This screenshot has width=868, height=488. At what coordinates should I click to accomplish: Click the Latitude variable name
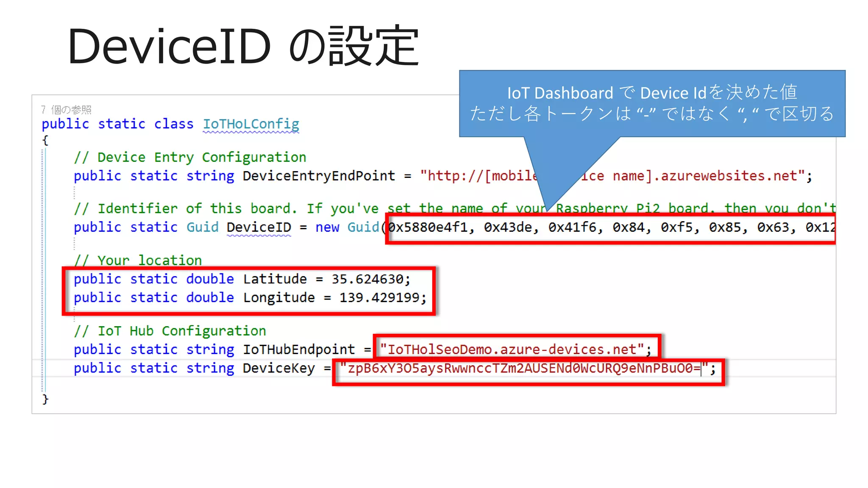click(275, 279)
